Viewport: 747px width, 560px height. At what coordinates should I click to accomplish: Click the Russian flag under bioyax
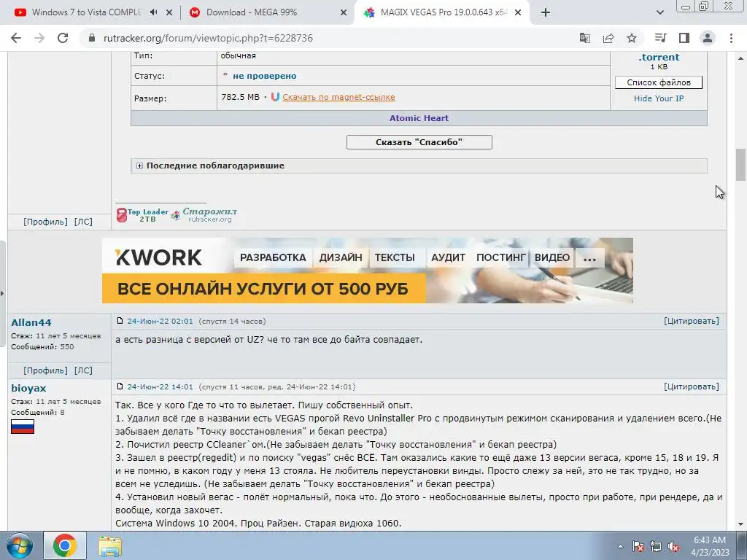(23, 427)
